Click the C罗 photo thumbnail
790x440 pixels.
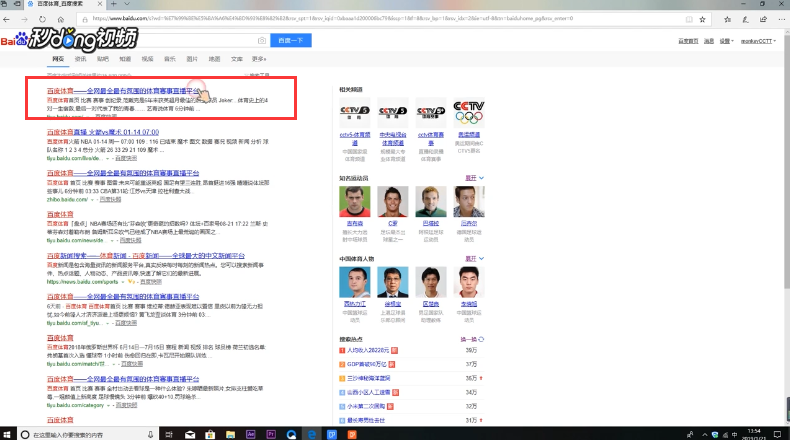click(392, 202)
